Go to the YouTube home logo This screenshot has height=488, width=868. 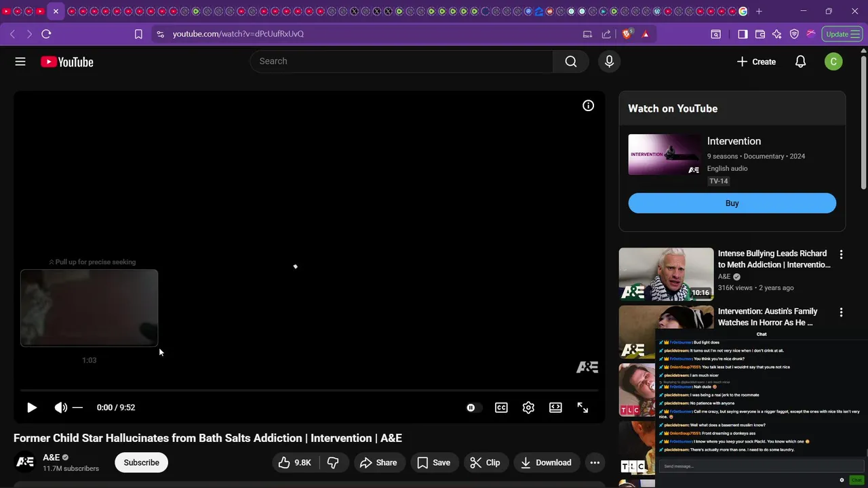[x=66, y=62]
